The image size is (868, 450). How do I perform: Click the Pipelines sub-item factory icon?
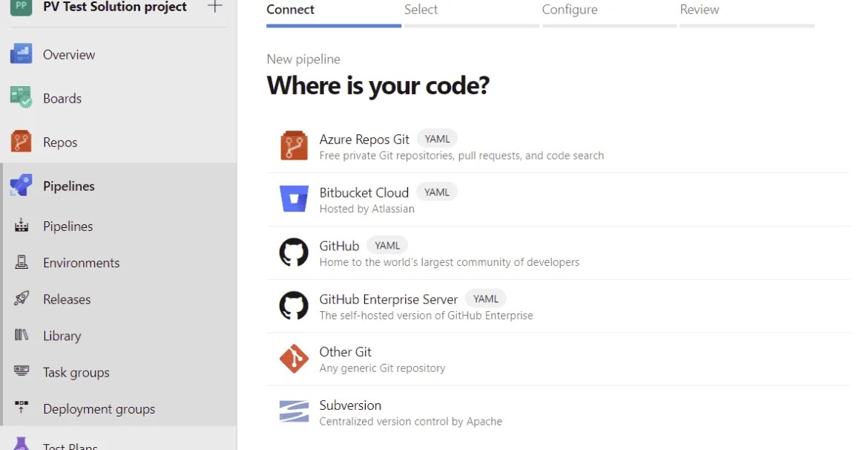(21, 226)
